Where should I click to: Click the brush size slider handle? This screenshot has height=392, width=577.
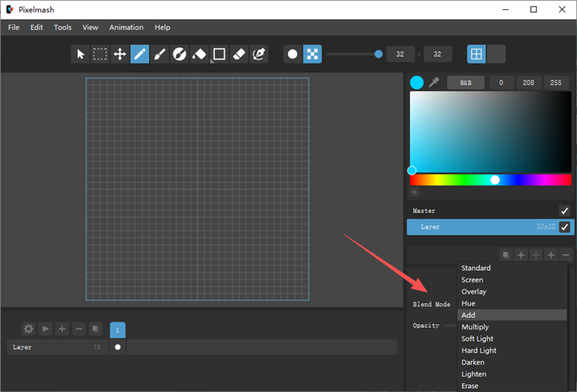pos(378,55)
